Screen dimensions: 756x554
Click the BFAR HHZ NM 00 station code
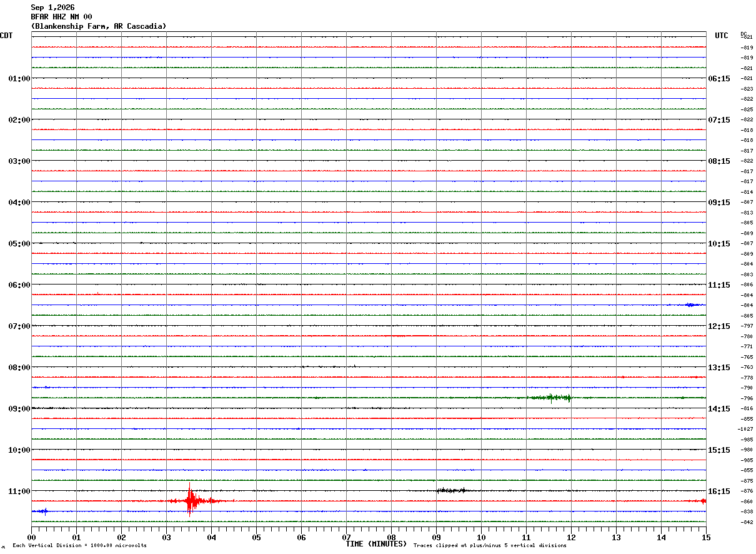coord(61,17)
